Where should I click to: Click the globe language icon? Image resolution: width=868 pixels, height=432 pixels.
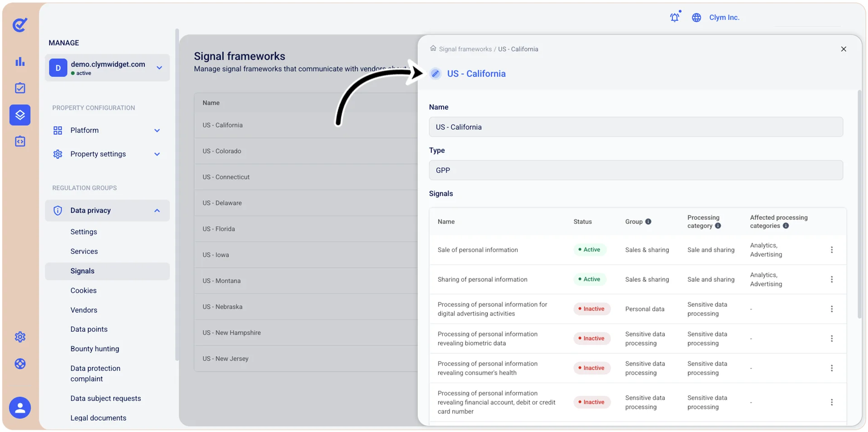tap(696, 17)
